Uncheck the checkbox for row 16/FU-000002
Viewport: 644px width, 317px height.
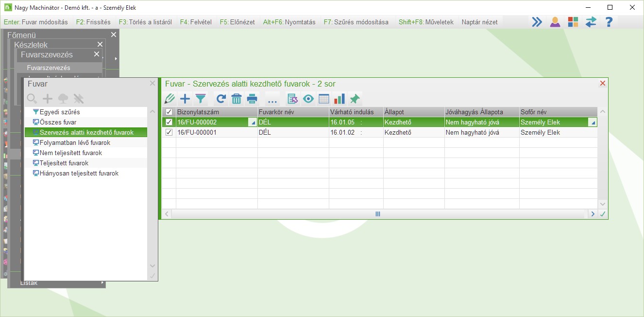169,122
